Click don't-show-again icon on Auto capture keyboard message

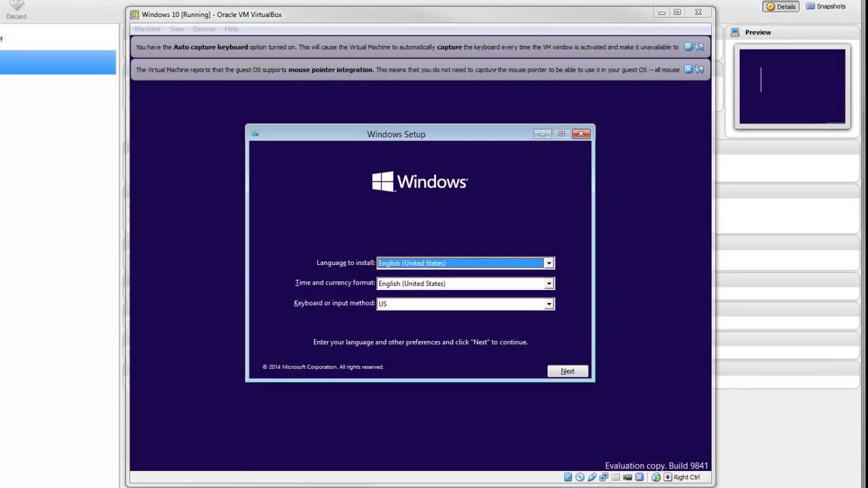(699, 47)
